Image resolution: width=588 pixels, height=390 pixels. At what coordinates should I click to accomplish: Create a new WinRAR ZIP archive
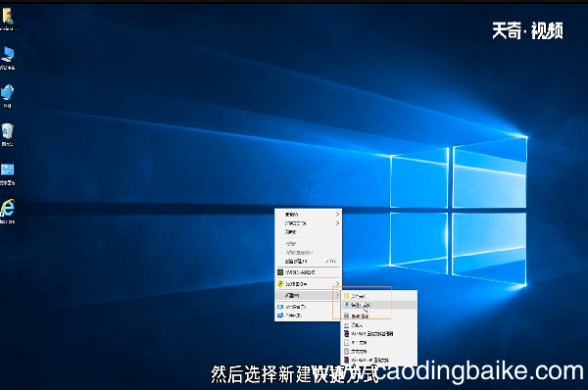tap(378, 360)
